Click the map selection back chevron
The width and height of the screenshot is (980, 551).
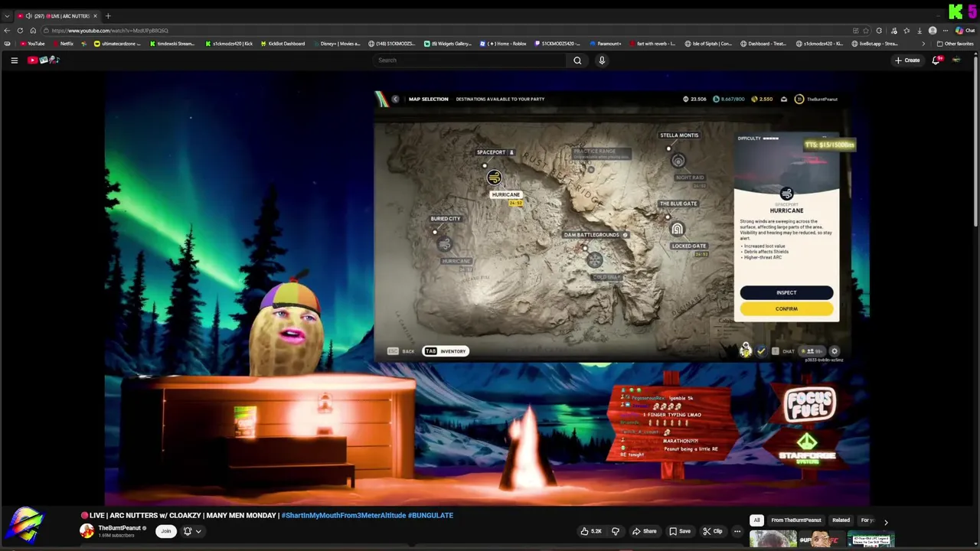tap(395, 99)
